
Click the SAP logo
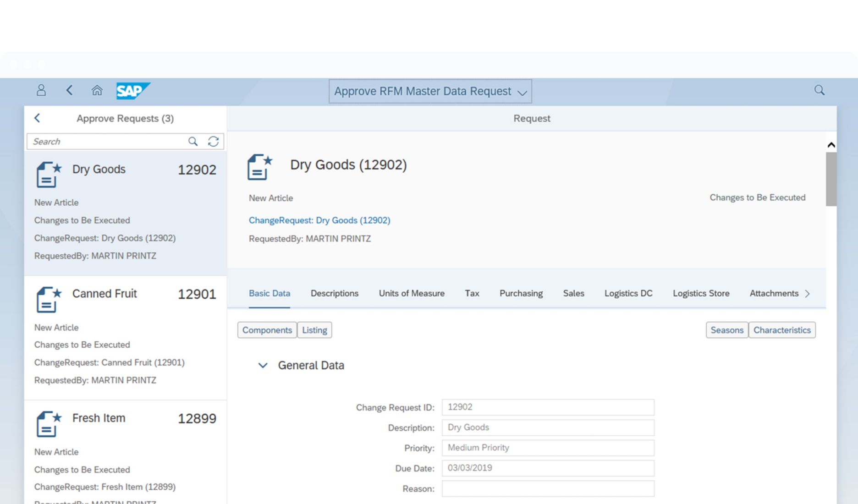coord(133,91)
